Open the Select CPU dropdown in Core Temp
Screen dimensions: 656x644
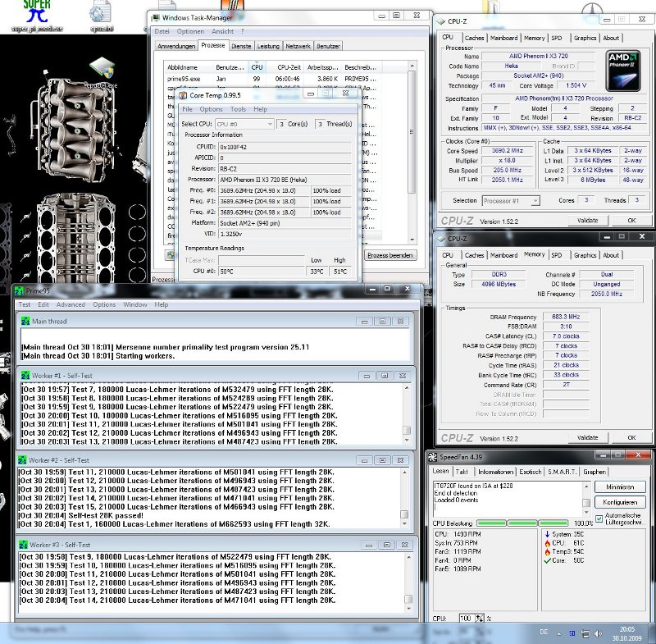pos(244,124)
